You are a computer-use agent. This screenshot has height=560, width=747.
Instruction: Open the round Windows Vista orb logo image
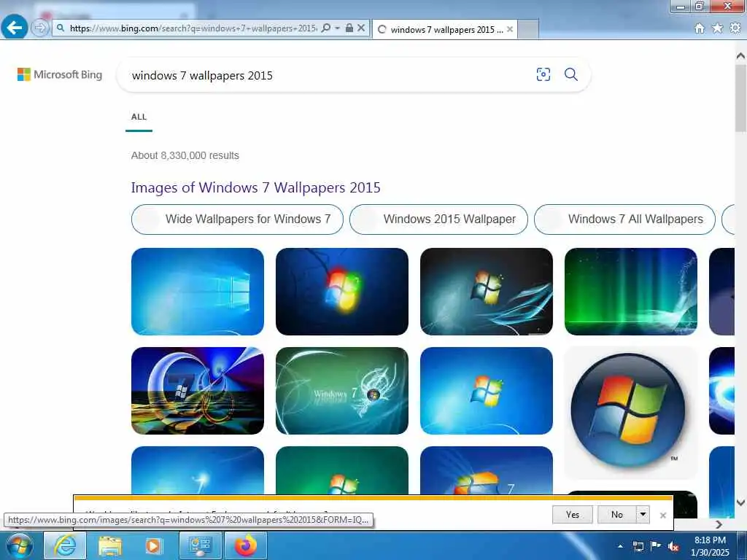(x=631, y=413)
